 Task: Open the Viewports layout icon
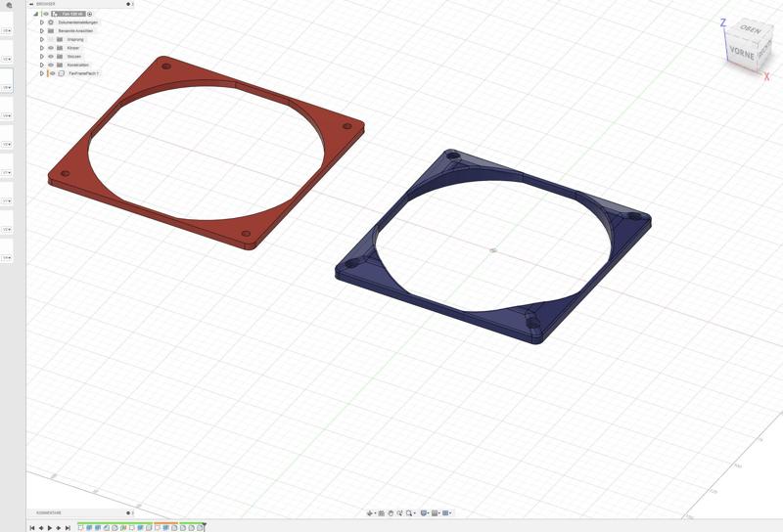(x=445, y=513)
